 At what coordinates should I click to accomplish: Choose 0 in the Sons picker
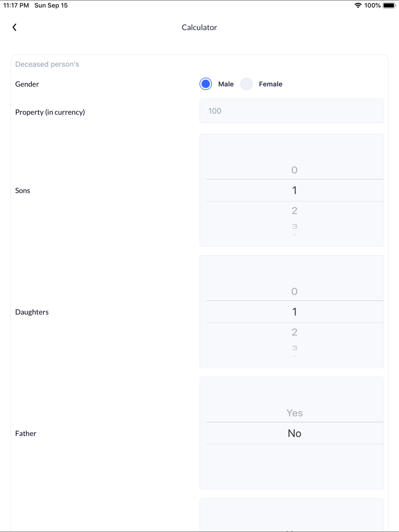(294, 170)
